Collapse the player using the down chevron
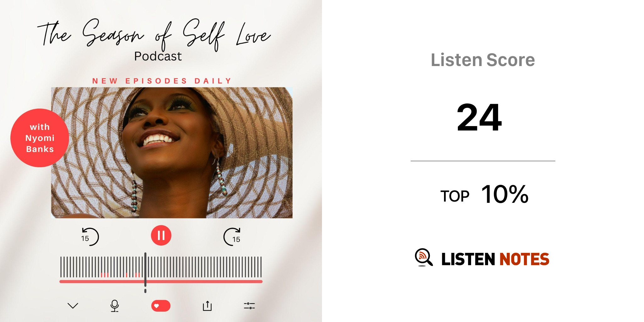This screenshot has height=322, width=644. [73, 306]
